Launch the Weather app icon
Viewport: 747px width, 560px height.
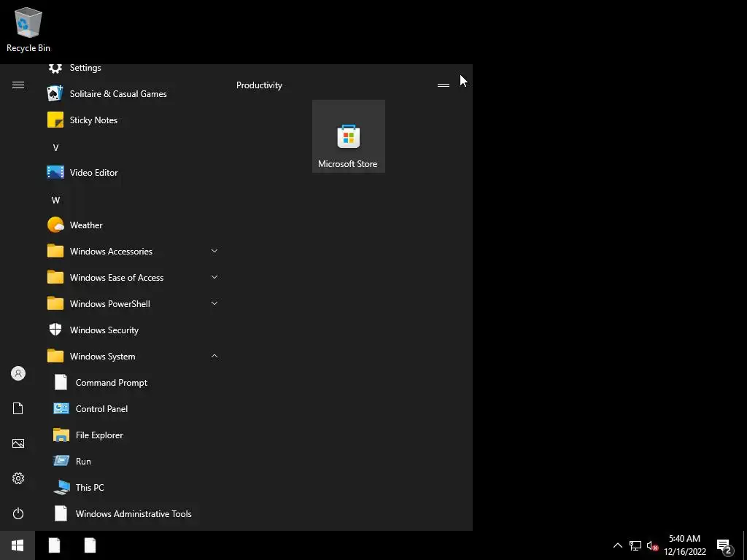(55, 225)
